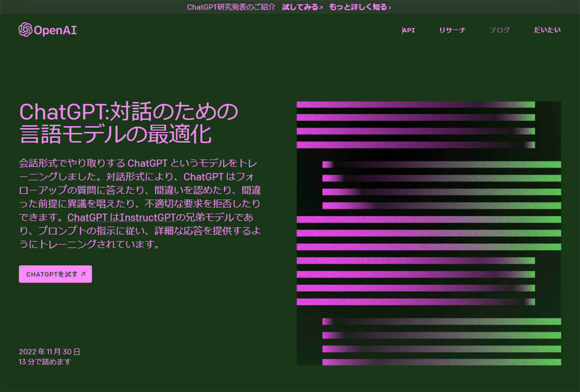Click the striped pink-green hero artwork
Image resolution: width=580 pixels, height=392 pixels.
(429, 233)
